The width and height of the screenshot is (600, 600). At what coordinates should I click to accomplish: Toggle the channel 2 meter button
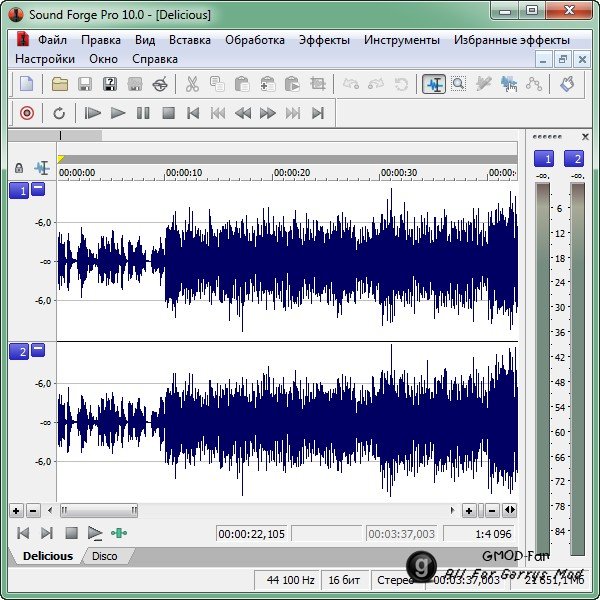coord(574,158)
